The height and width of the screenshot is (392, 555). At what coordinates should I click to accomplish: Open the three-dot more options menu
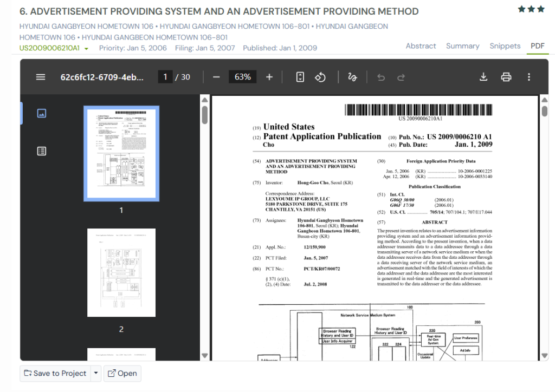tap(528, 77)
